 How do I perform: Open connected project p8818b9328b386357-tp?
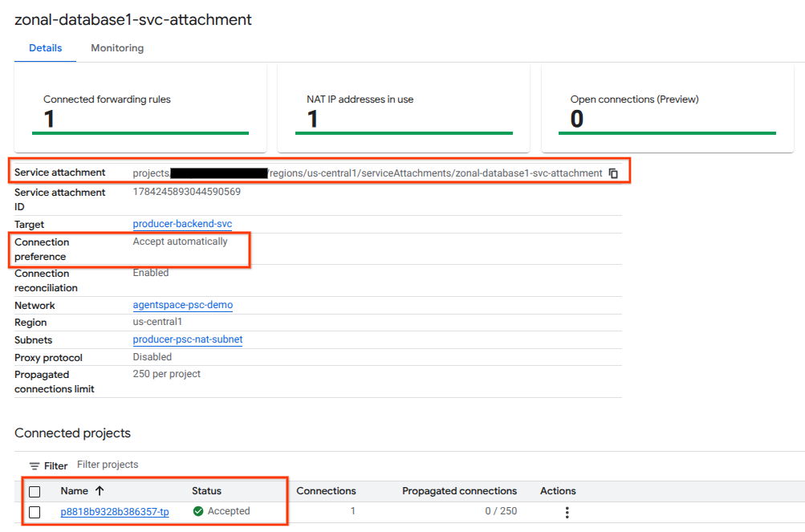coord(115,512)
